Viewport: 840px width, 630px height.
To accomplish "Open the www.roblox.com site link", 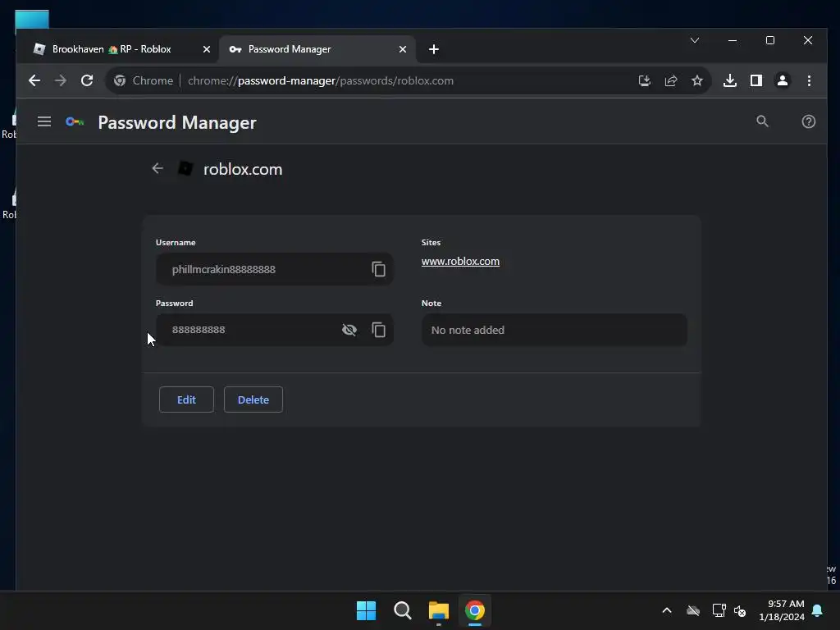I will point(460,262).
